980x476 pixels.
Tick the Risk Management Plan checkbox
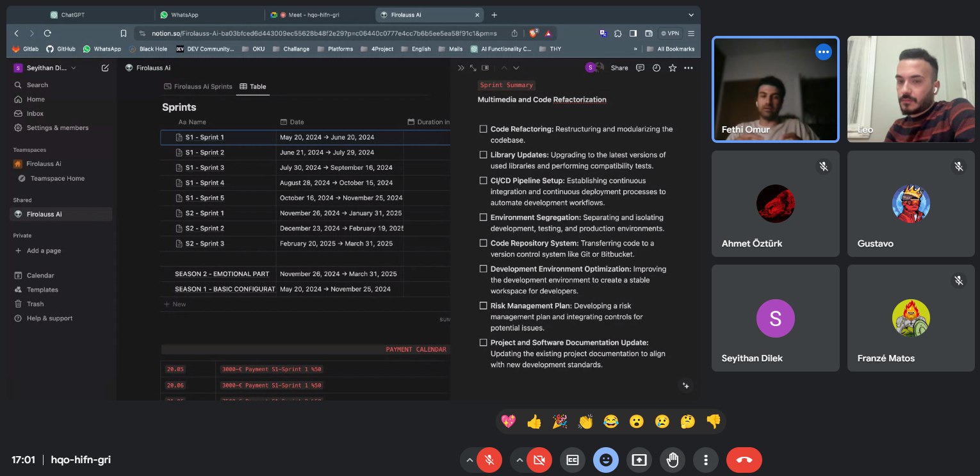click(x=484, y=306)
